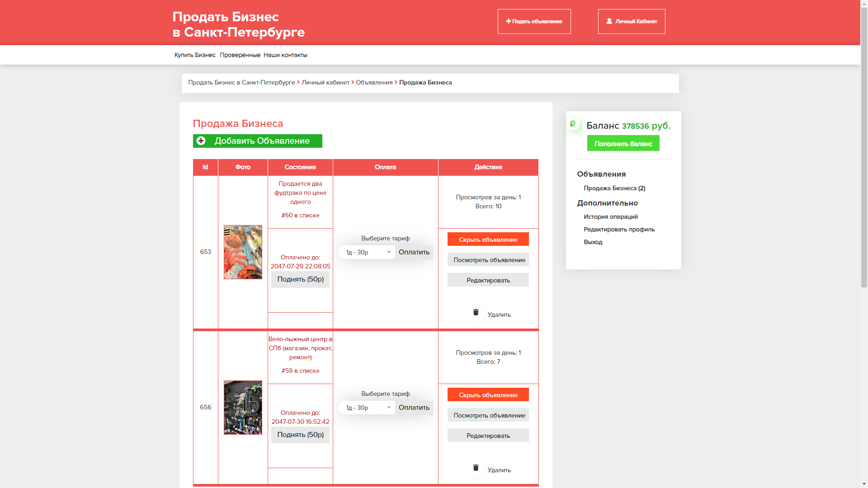Open bike shop thumbnail of listing 656
The image size is (868, 488).
pyautogui.click(x=243, y=408)
